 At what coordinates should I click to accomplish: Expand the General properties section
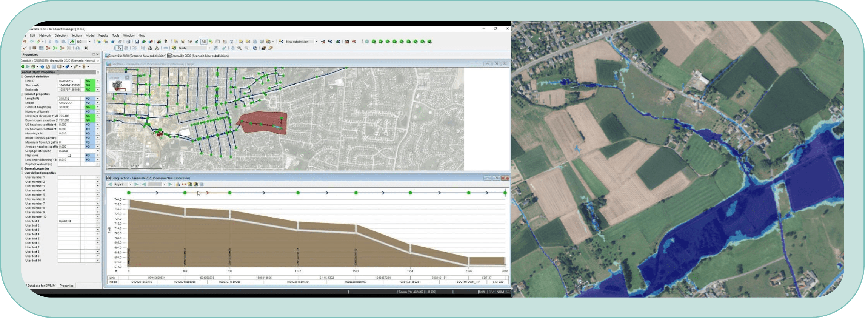pos(22,168)
